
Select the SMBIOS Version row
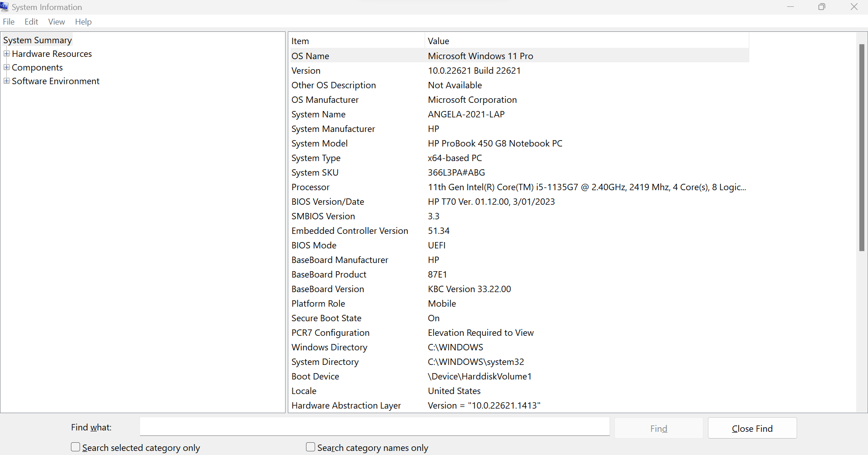520,216
